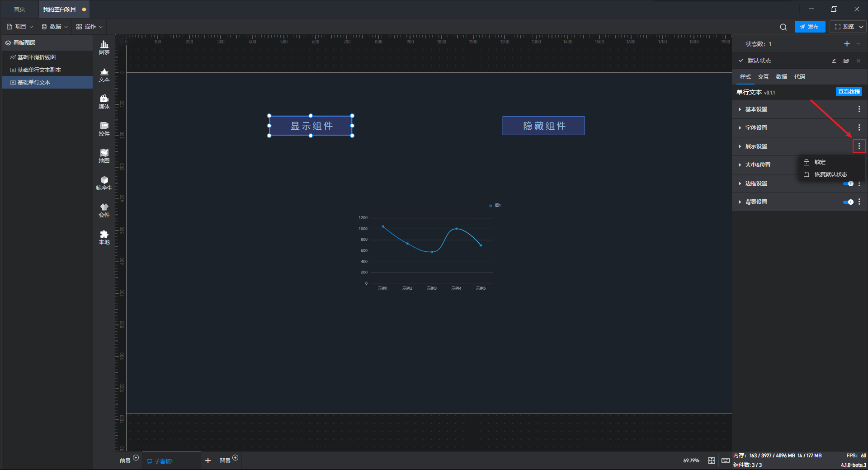Screen dimensions: 868x470
Task: Click the 背景 background label
Action: [x=225, y=461]
